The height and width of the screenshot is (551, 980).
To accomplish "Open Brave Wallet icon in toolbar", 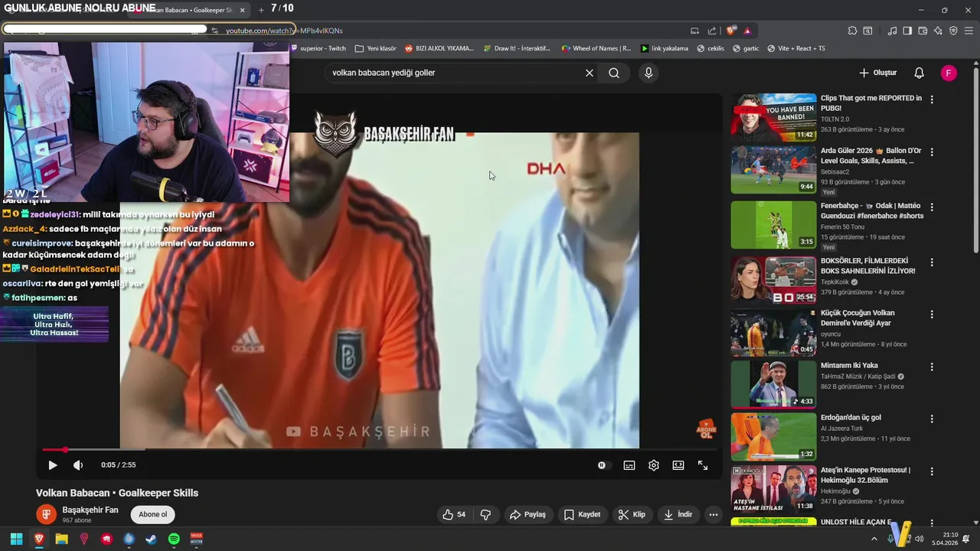I will [x=923, y=31].
